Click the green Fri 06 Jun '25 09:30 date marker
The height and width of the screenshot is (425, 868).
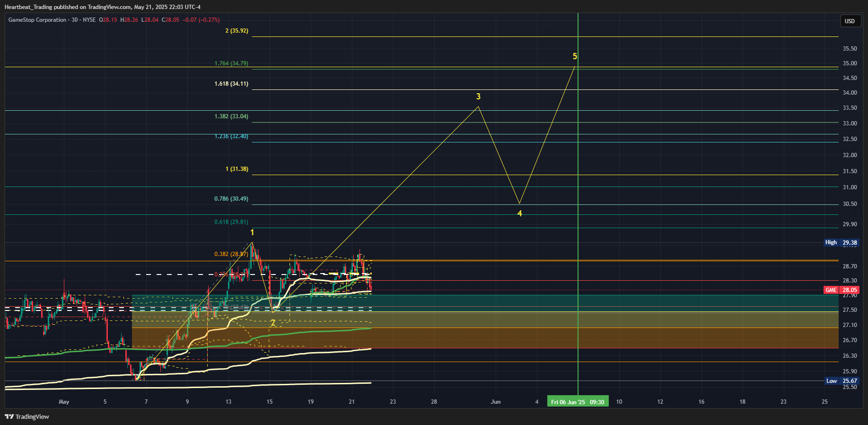(x=578, y=402)
